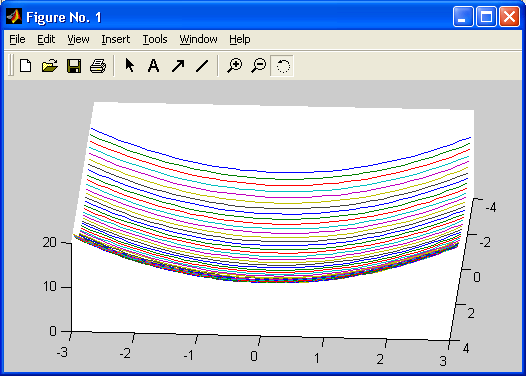The image size is (526, 376).
Task: Click the MATLAB logo in title bar
Action: [x=14, y=16]
